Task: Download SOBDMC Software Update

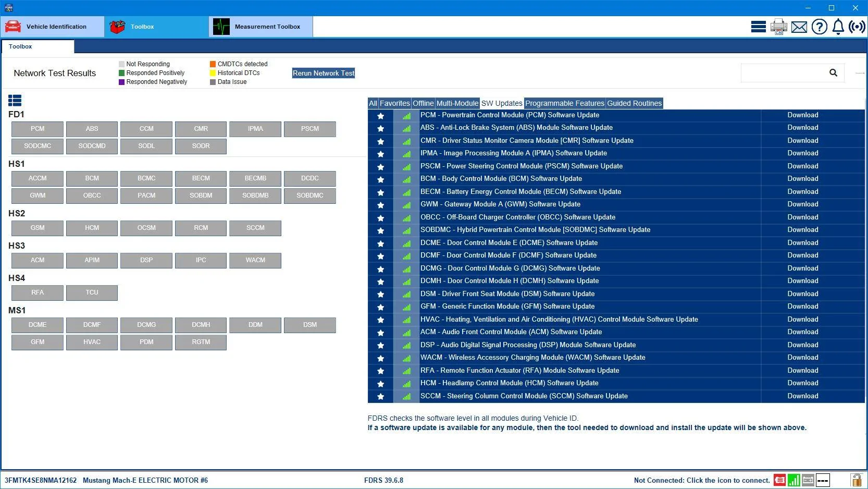Action: pos(803,230)
